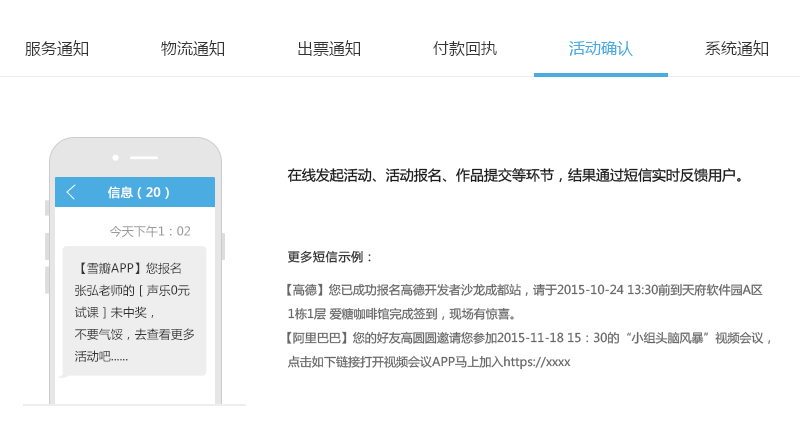This screenshot has width=800, height=432.
Task: Click the active 活动确认 tab
Action: (x=601, y=48)
